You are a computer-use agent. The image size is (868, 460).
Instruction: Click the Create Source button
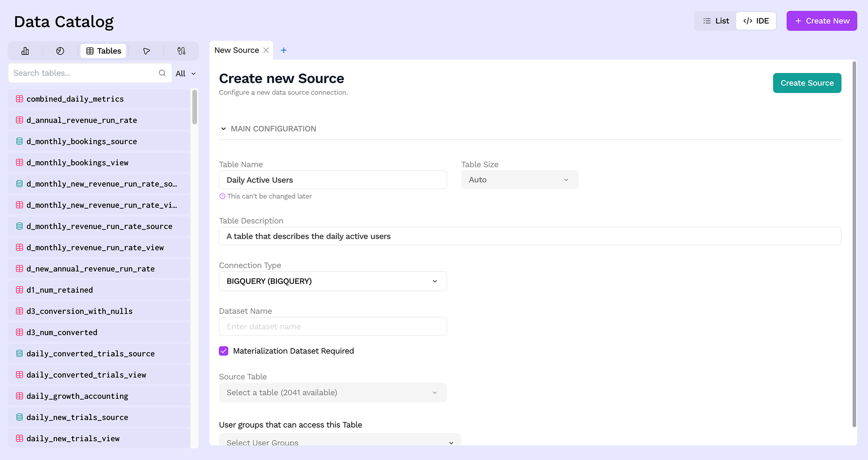pyautogui.click(x=807, y=83)
